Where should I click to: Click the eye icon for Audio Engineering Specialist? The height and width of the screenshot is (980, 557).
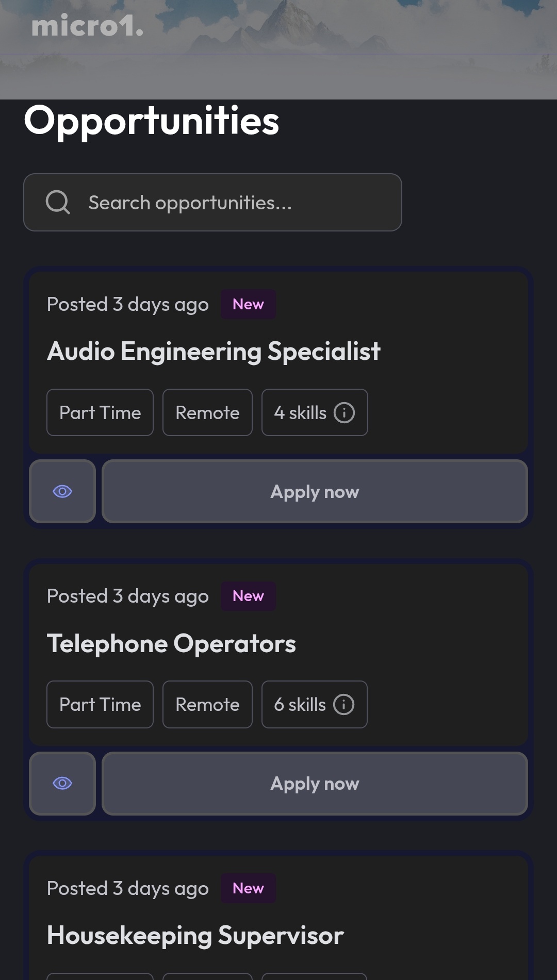pyautogui.click(x=62, y=491)
